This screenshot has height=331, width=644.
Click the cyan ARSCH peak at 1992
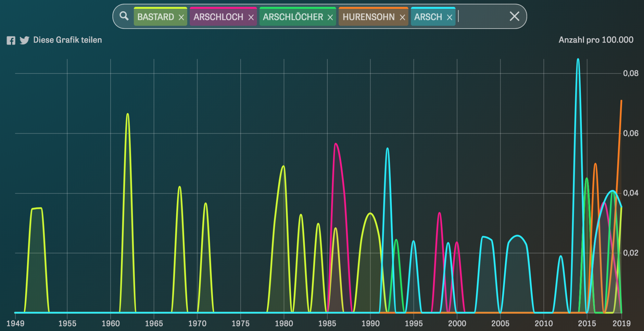point(387,148)
